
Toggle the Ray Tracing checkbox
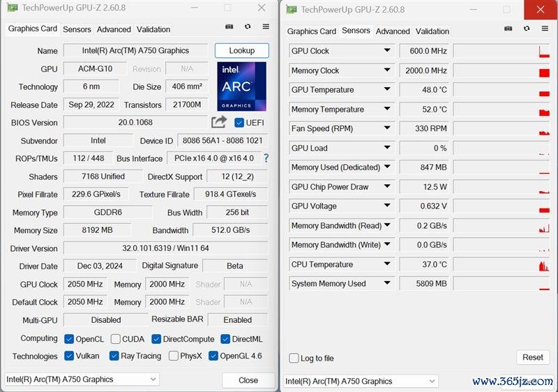point(114,356)
